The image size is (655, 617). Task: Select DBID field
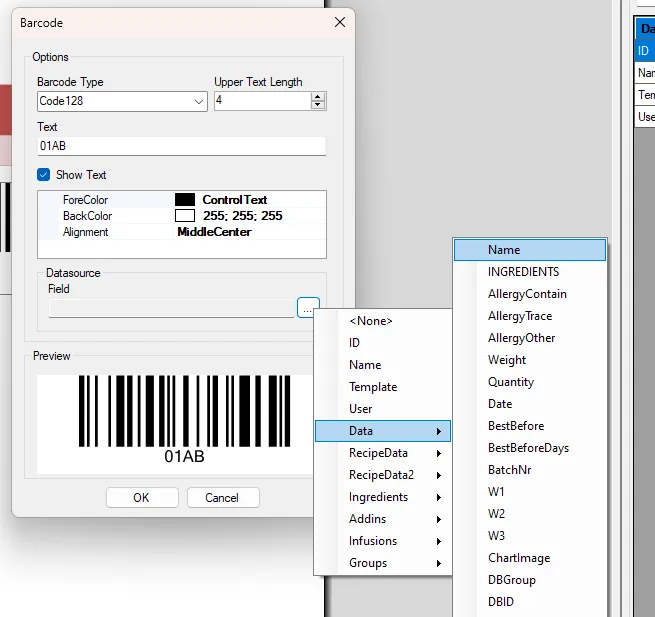coord(530,602)
